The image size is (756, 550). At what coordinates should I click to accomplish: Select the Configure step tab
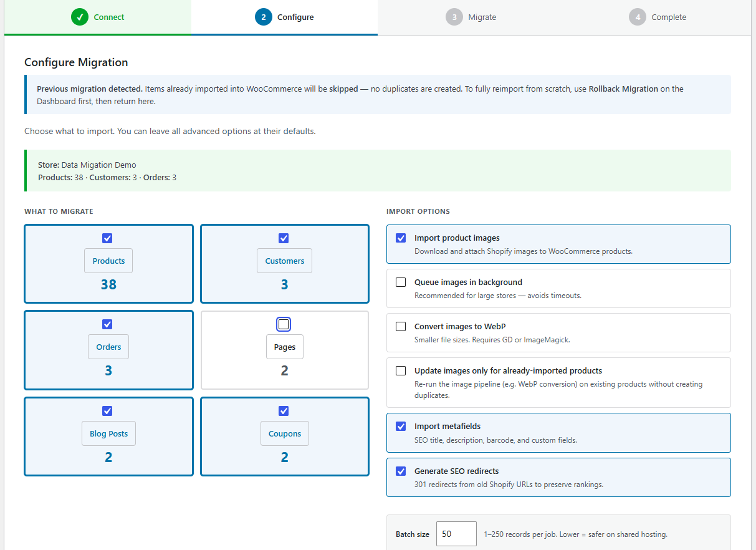(x=284, y=17)
